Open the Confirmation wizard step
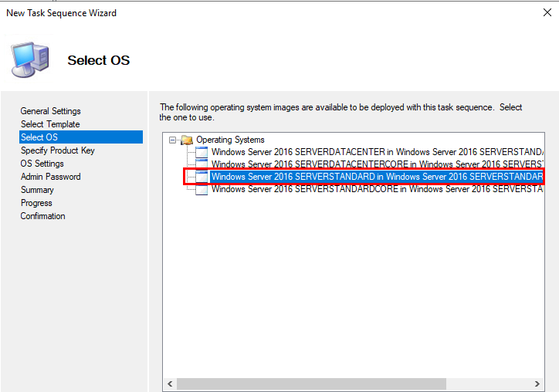Screen dimensions: 559x392 [x=42, y=216]
